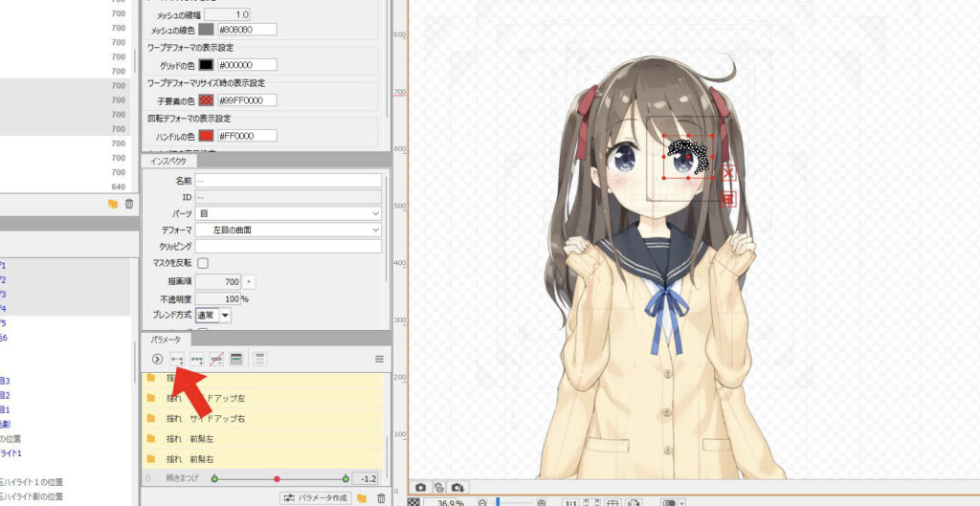This screenshot has height=506, width=980.
Task: Click the red X handle near the eye
Action: tap(728, 173)
